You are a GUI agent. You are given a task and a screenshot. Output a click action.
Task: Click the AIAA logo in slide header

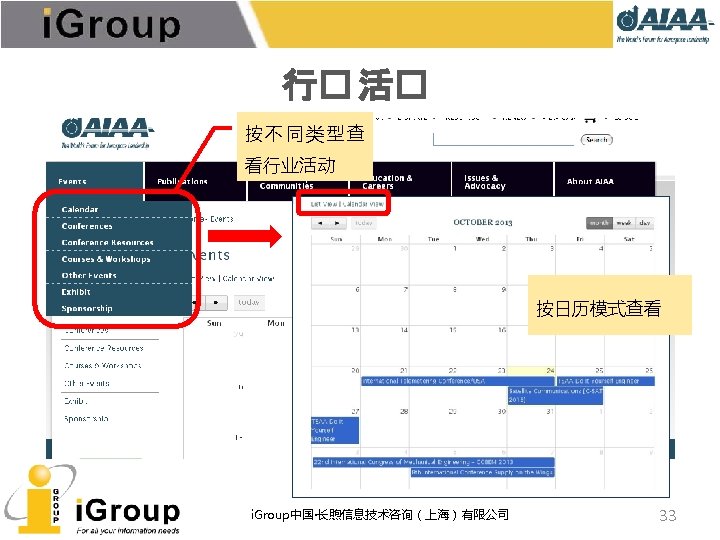coord(663,25)
